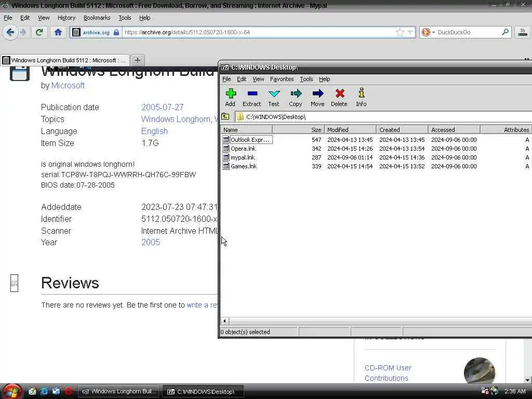Sort 7-Zip list by Name column

click(x=246, y=129)
